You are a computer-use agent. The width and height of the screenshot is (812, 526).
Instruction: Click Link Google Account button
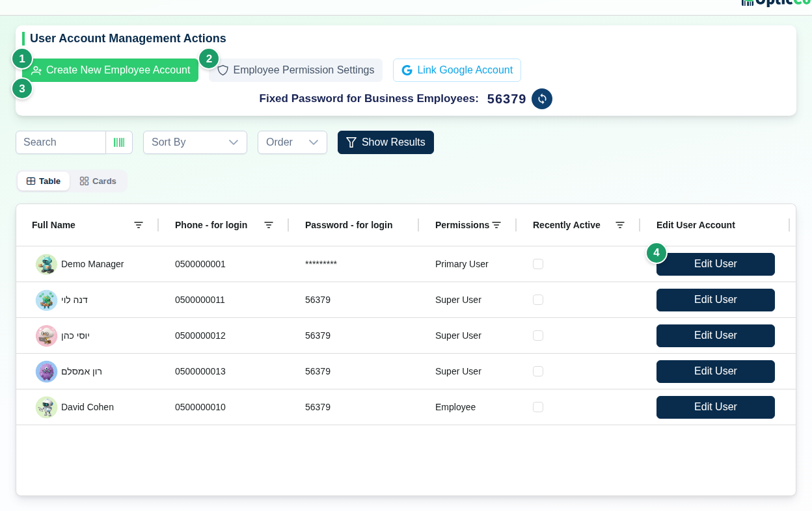[457, 70]
